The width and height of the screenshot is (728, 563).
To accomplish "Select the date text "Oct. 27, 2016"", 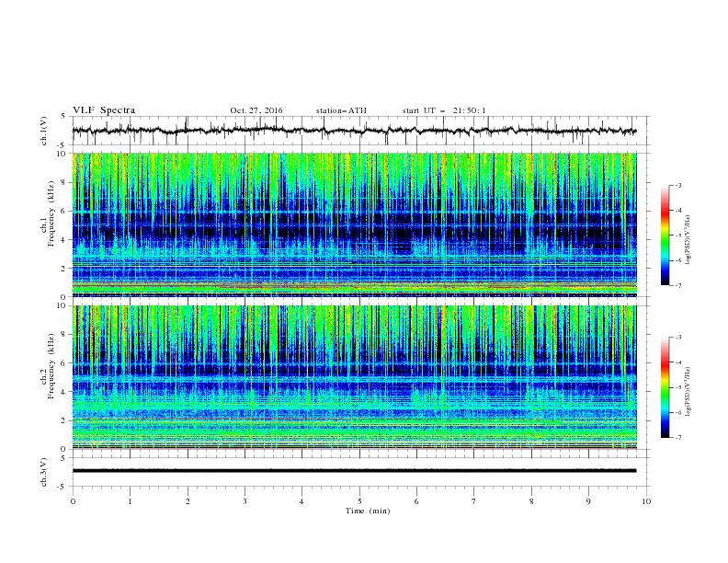I will (x=256, y=110).
